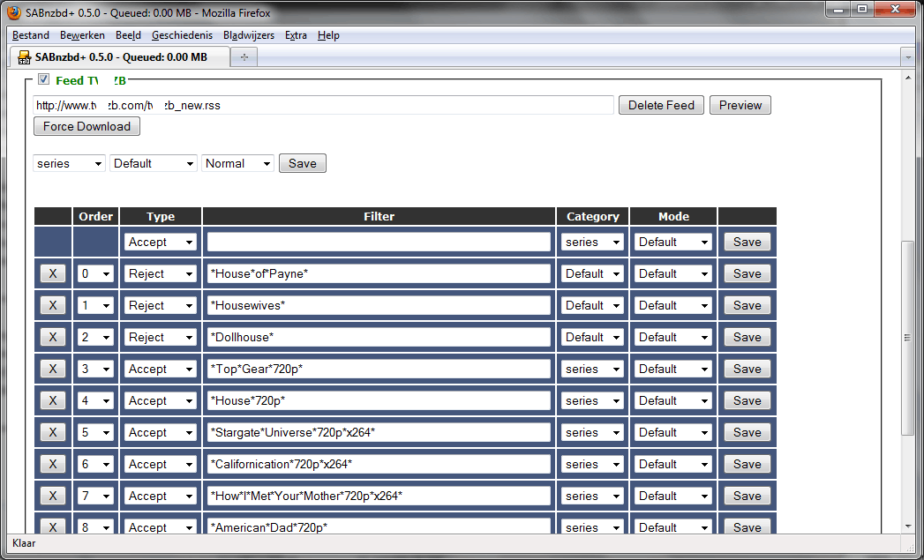Save the Top Gear 720p filter

pos(747,370)
